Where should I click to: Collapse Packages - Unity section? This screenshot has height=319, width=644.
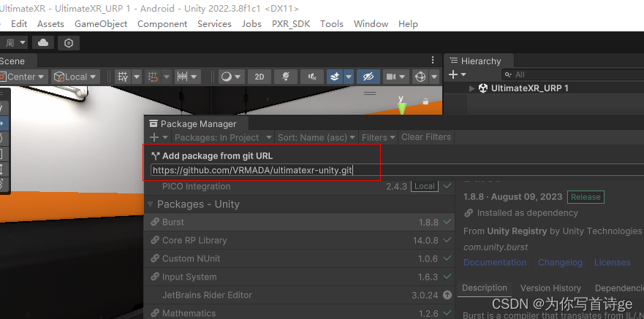(151, 204)
